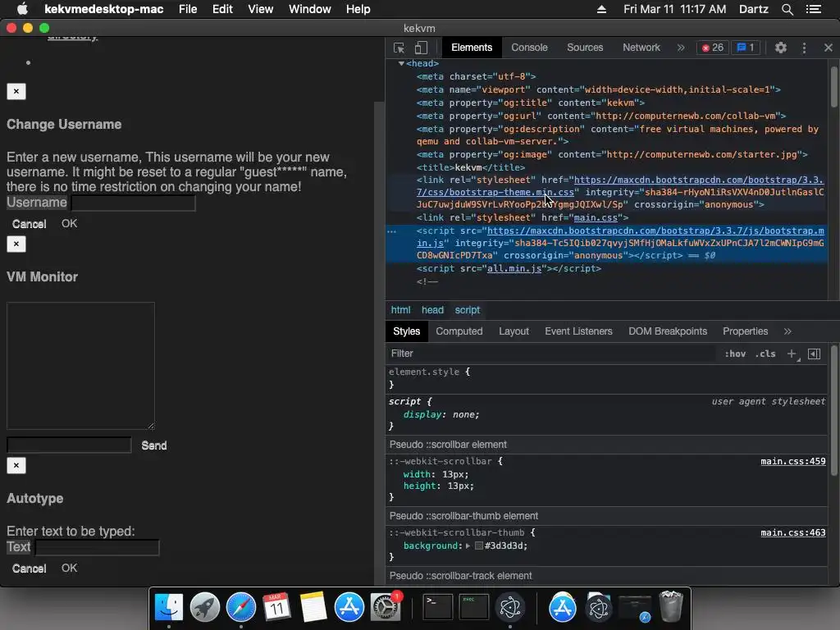Cancel the Autotype dialog
840x630 pixels.
(x=29, y=568)
